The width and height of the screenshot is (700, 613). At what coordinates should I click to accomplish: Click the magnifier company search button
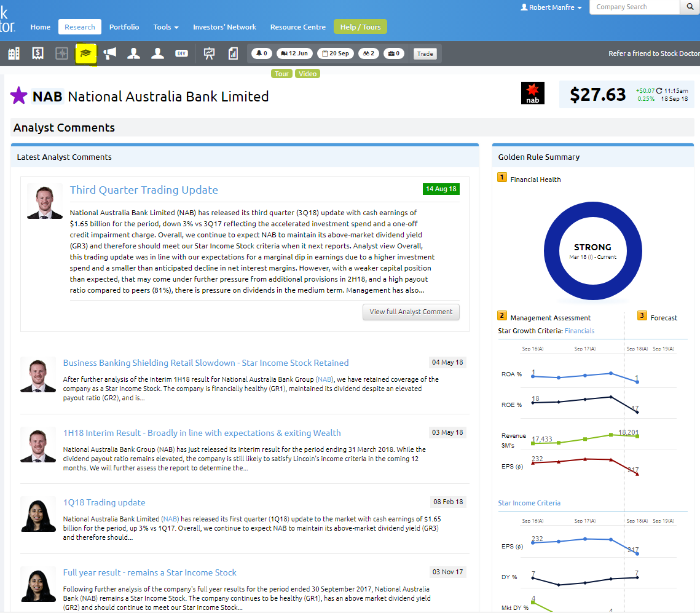(690, 7)
